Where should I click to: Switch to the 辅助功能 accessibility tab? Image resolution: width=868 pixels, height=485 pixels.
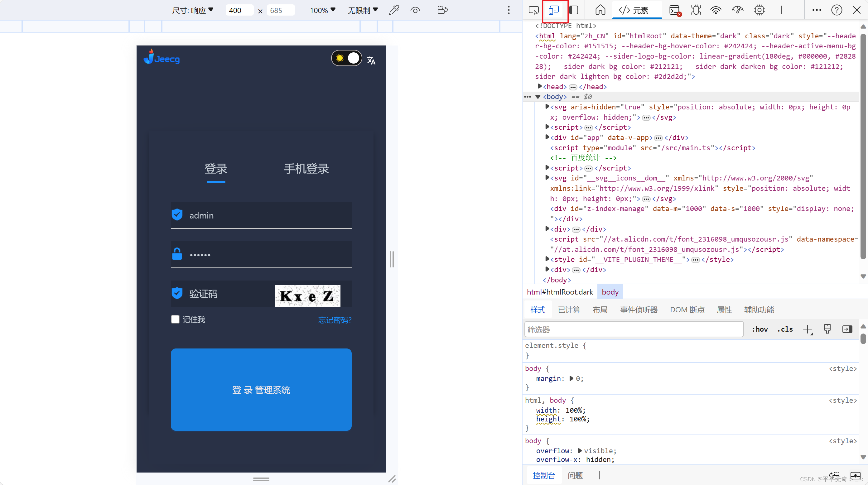pos(759,310)
